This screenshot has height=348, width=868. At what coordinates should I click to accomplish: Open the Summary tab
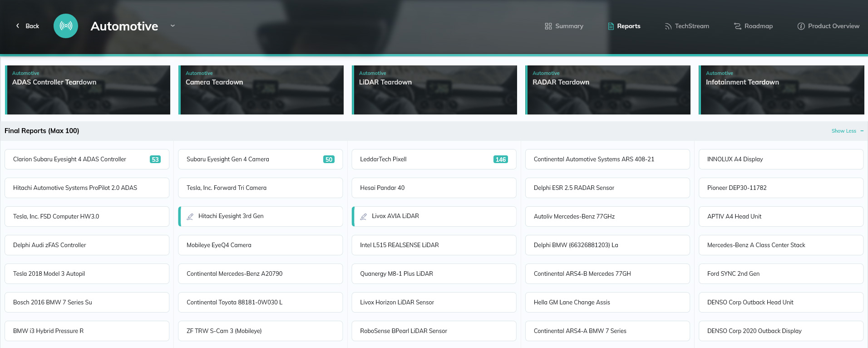564,26
